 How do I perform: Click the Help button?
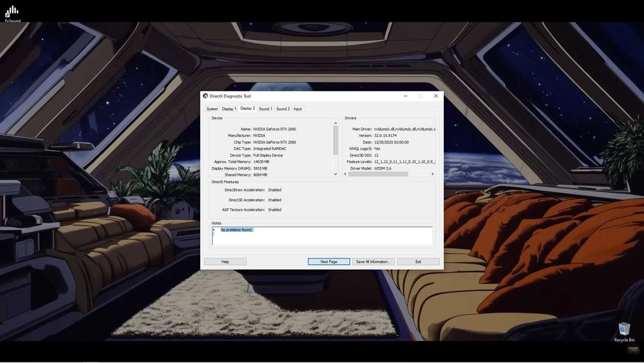click(x=225, y=262)
